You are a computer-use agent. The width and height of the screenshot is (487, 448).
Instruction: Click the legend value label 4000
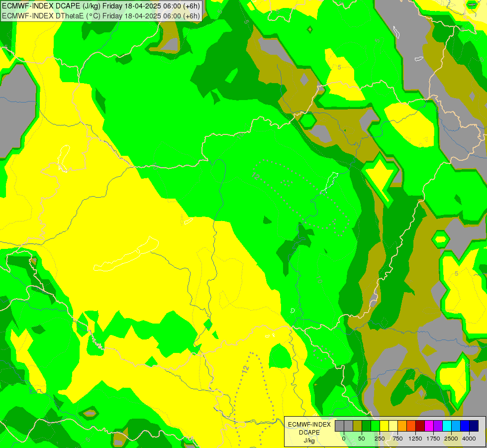click(x=469, y=439)
